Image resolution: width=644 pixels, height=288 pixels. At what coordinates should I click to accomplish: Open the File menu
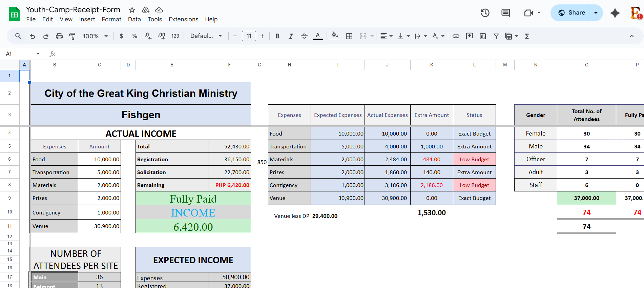pos(31,19)
